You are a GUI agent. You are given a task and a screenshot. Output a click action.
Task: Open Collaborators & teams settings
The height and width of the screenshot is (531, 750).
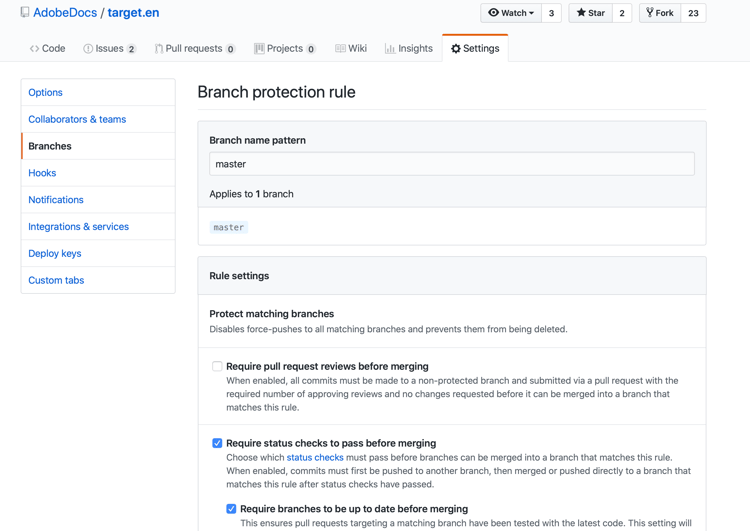[x=77, y=119]
